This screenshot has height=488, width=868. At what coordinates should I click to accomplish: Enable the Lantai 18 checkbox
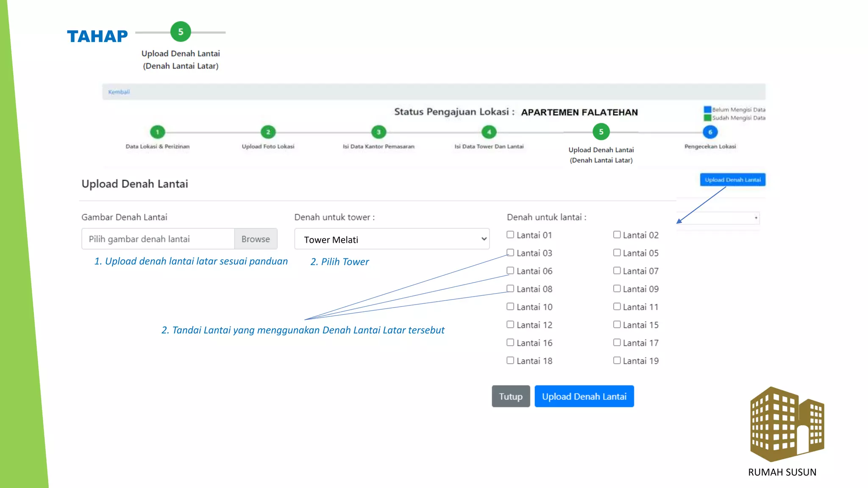coord(510,360)
